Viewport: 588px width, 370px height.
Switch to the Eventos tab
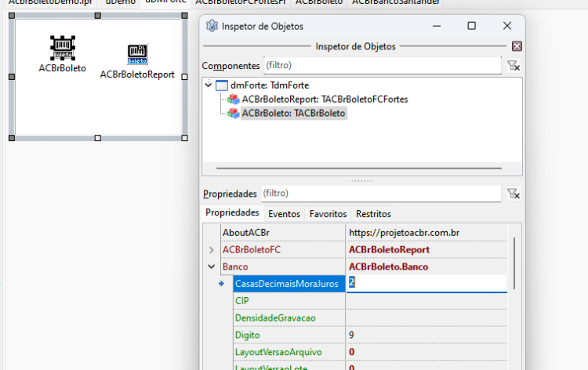[x=285, y=214]
